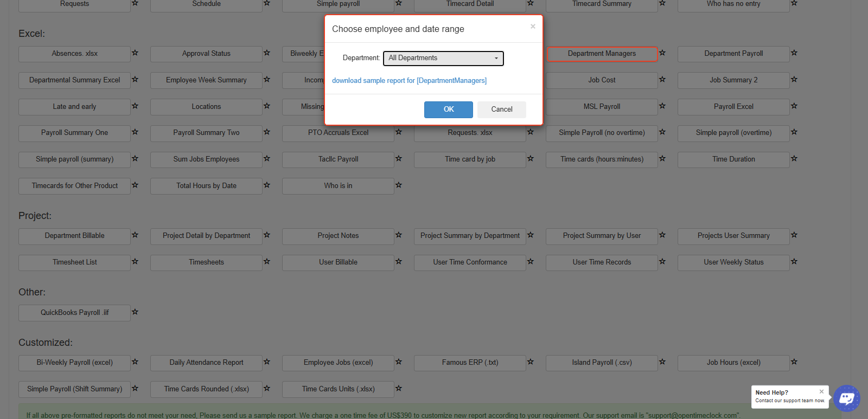868x419 pixels.
Task: Click OK to confirm the dialog
Action: click(449, 109)
